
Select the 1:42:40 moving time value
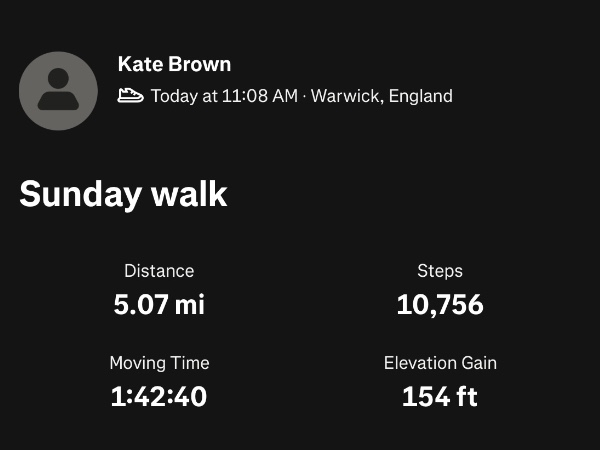click(159, 396)
